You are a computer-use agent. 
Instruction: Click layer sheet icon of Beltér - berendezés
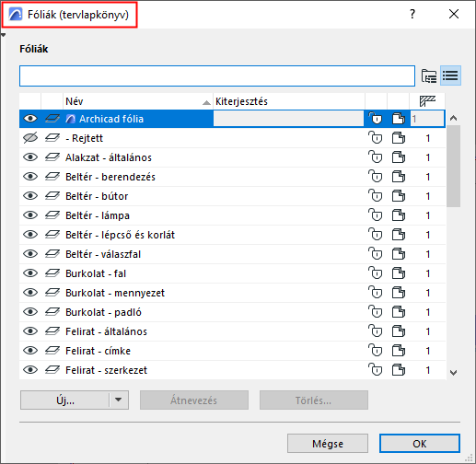tap(52, 177)
